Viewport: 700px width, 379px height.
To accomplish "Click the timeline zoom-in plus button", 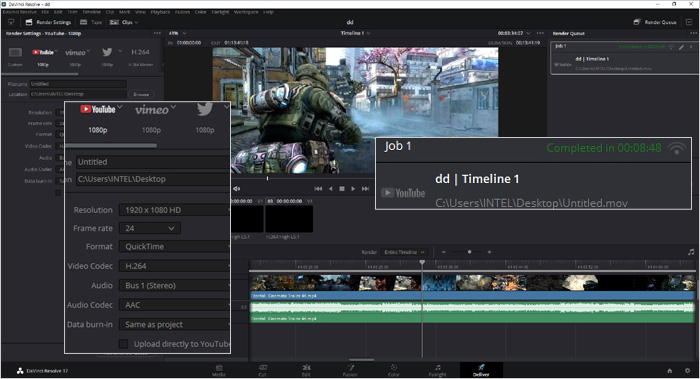I will pyautogui.click(x=489, y=252).
